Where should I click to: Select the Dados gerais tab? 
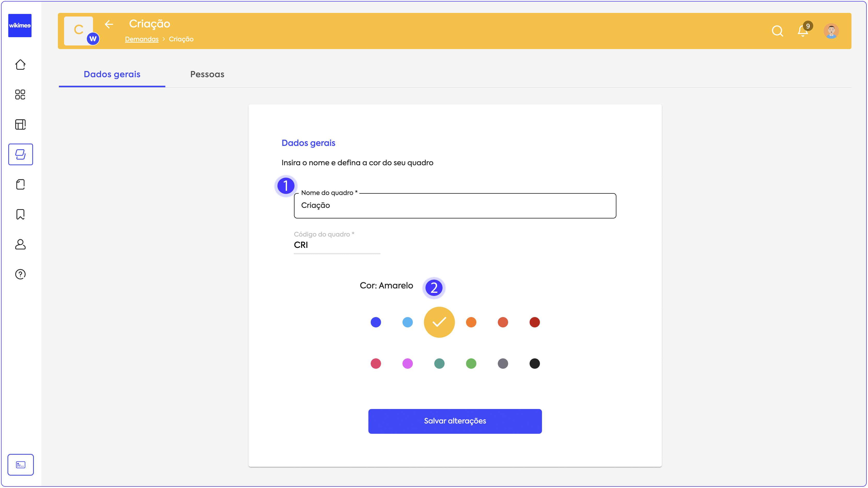[x=112, y=74]
